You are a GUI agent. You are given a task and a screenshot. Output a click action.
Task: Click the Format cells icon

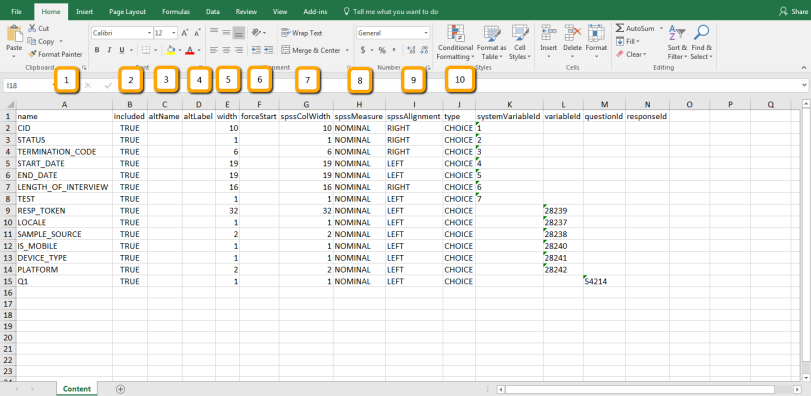[596, 33]
